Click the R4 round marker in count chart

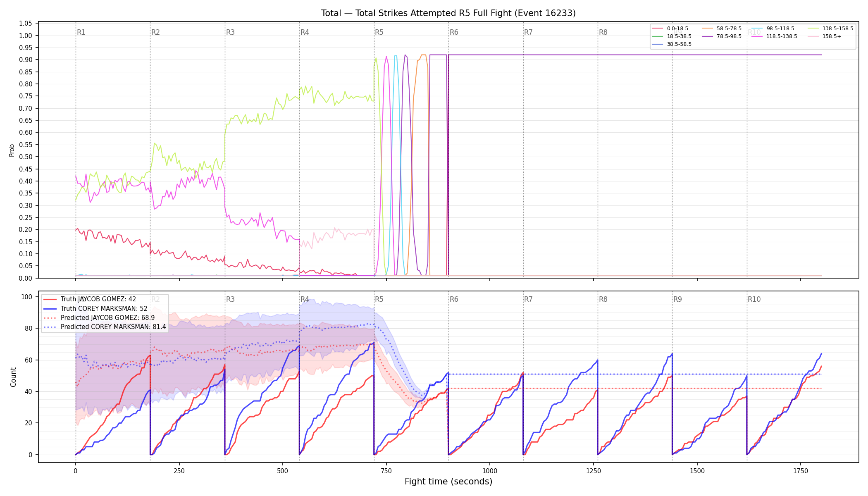pyautogui.click(x=305, y=299)
